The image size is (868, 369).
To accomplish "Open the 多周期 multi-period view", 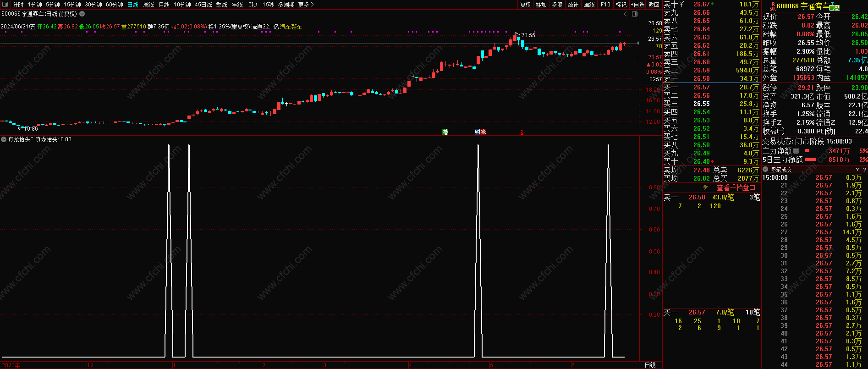I will tap(286, 5).
